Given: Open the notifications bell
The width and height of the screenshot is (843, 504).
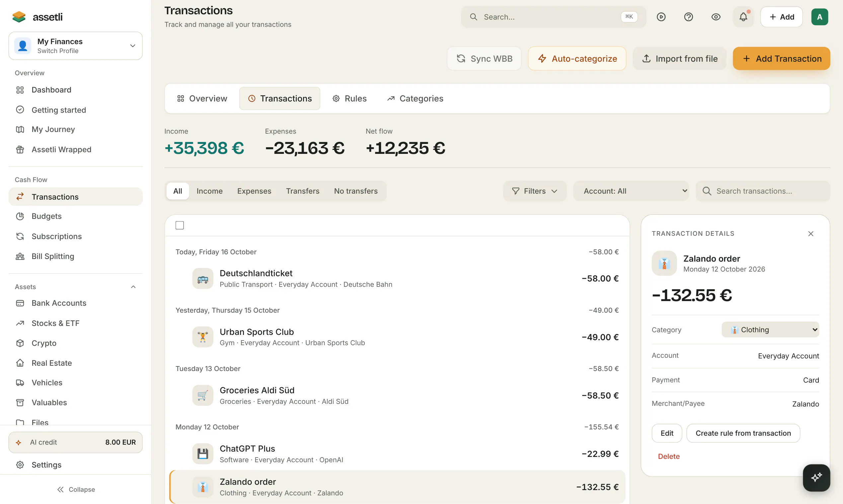Looking at the screenshot, I should click(x=743, y=17).
